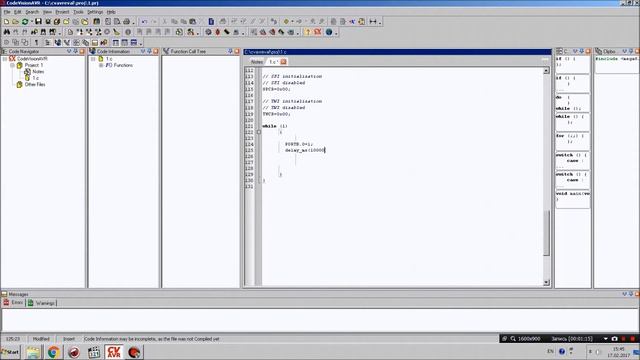Switch to the Warnings messages tab
Viewport: 640px width, 360px height.
pos(42,303)
